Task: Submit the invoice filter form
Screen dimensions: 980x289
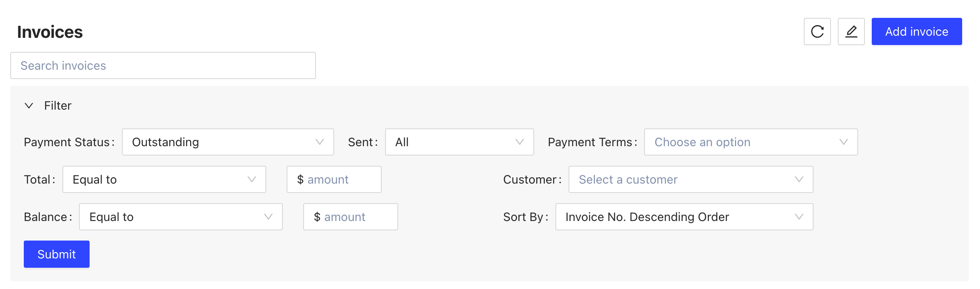Action: (56, 254)
